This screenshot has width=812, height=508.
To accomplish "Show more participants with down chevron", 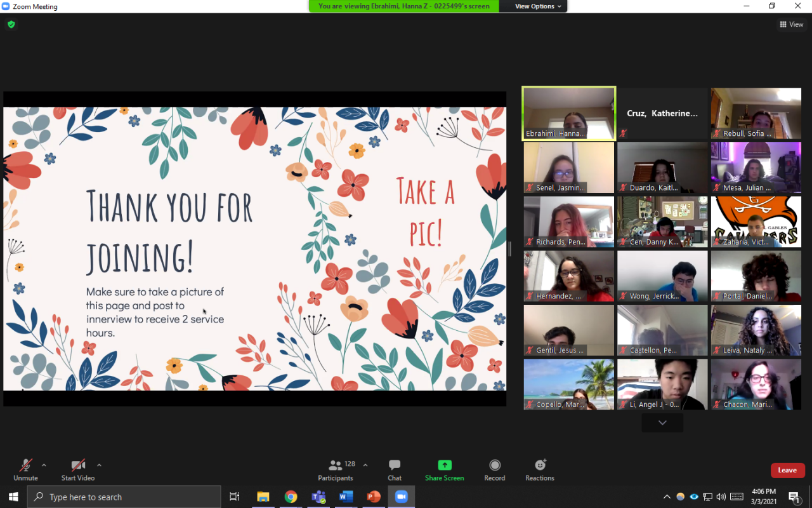I will 662,423.
